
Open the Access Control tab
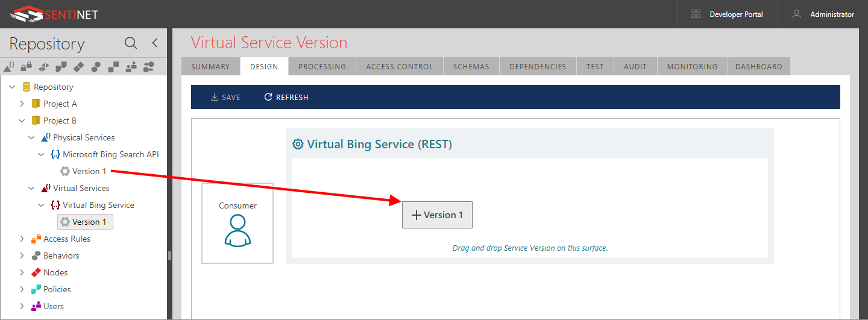click(x=400, y=66)
